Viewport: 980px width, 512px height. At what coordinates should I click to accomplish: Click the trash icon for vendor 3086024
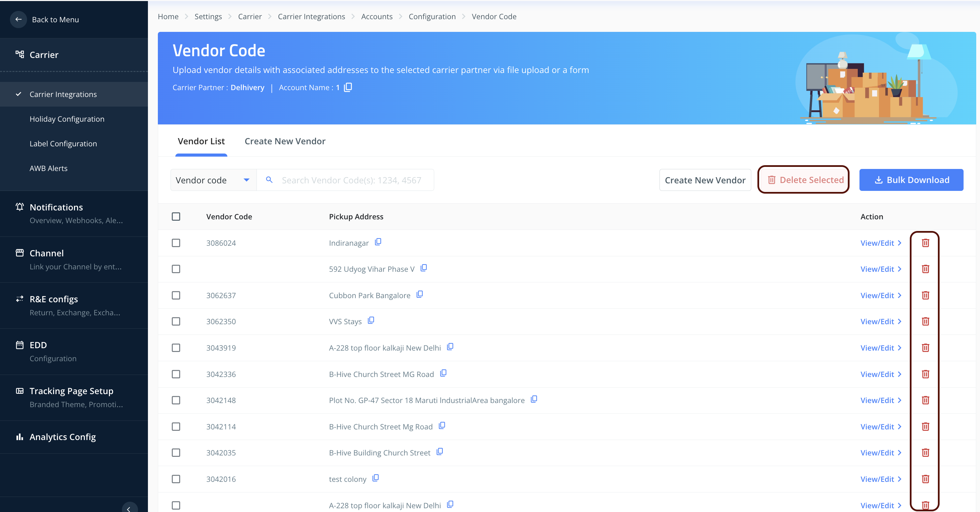925,243
